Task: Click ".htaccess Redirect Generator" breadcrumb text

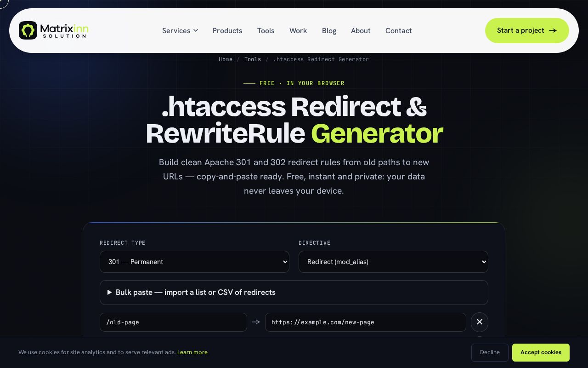Action: tap(321, 59)
